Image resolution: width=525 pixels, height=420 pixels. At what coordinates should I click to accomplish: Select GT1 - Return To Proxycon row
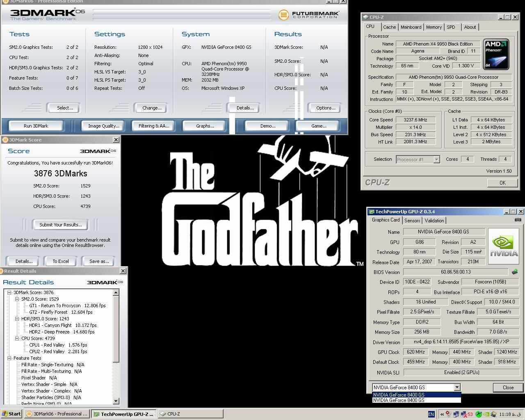click(x=67, y=306)
